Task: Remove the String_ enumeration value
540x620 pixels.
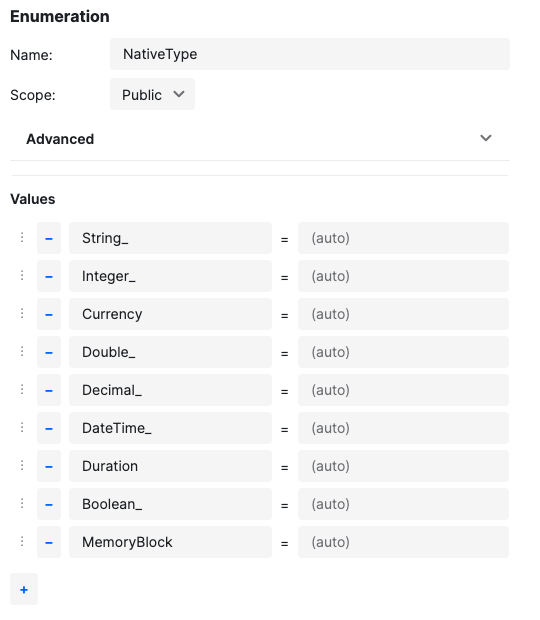Action: (49, 238)
